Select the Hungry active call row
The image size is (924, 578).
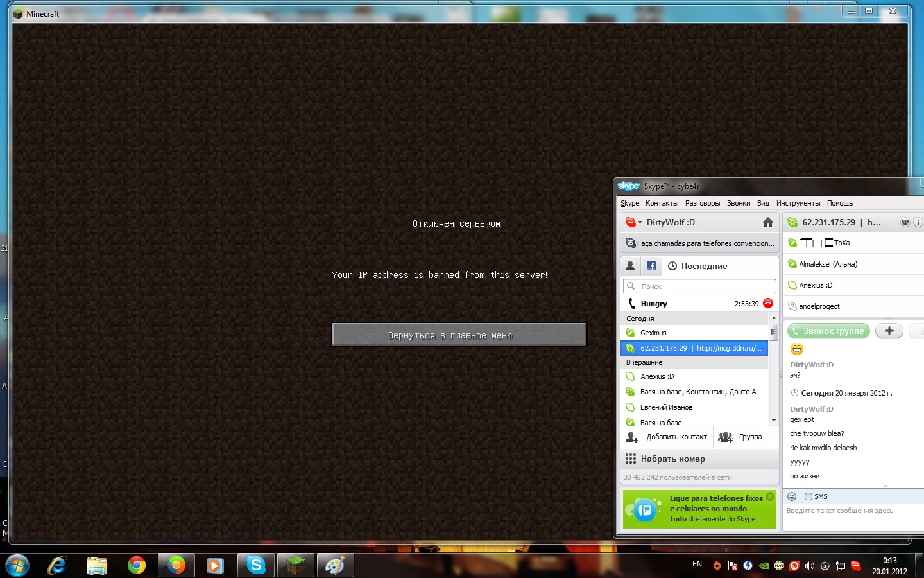[x=699, y=304]
